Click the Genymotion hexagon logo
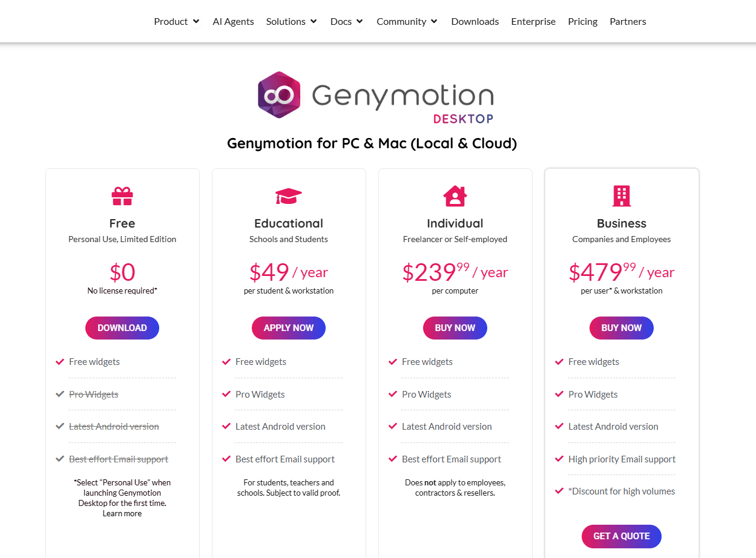The image size is (756, 558). click(x=279, y=95)
